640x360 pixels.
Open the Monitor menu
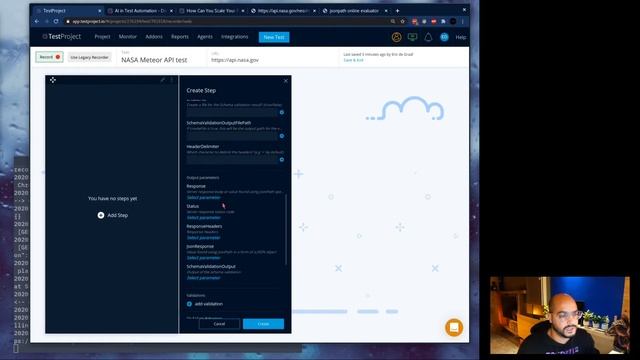[x=128, y=37]
